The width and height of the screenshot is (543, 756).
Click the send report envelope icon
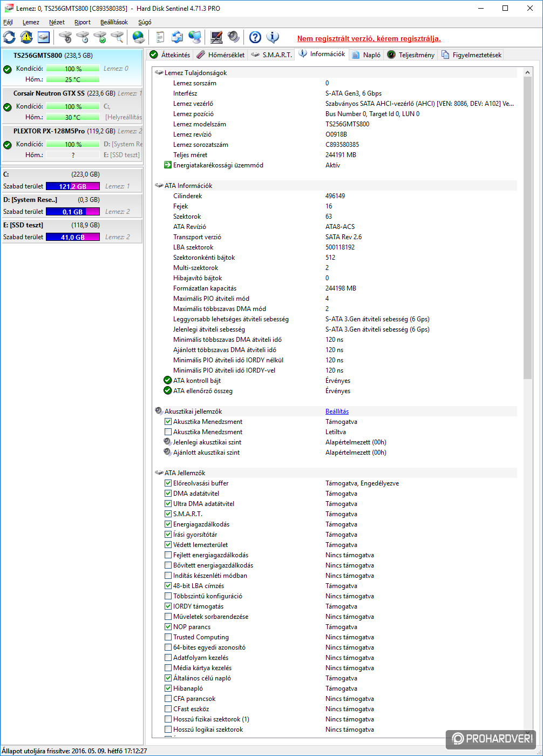(x=177, y=37)
